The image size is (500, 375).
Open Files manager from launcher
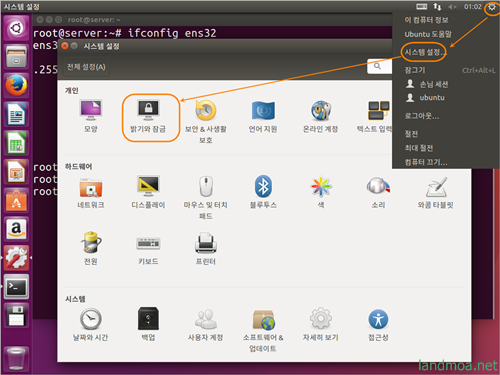click(x=16, y=57)
